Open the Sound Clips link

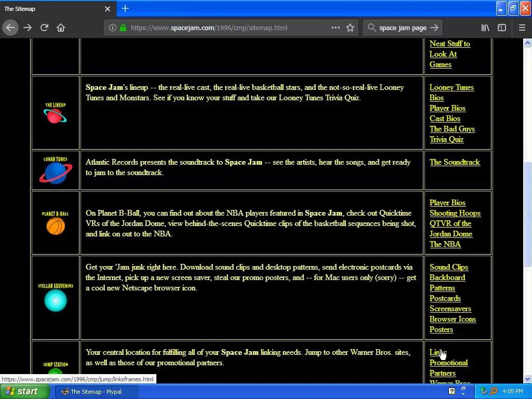pos(449,267)
